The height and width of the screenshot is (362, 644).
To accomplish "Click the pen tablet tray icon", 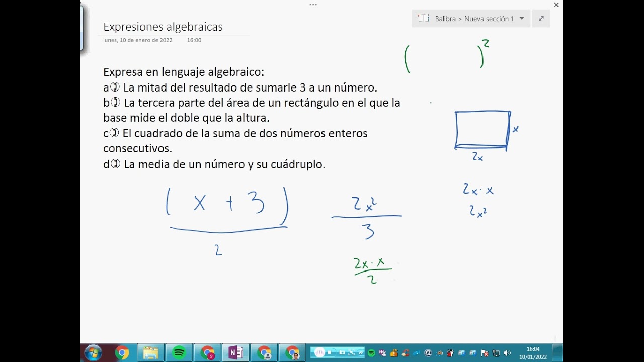I will [x=439, y=353].
